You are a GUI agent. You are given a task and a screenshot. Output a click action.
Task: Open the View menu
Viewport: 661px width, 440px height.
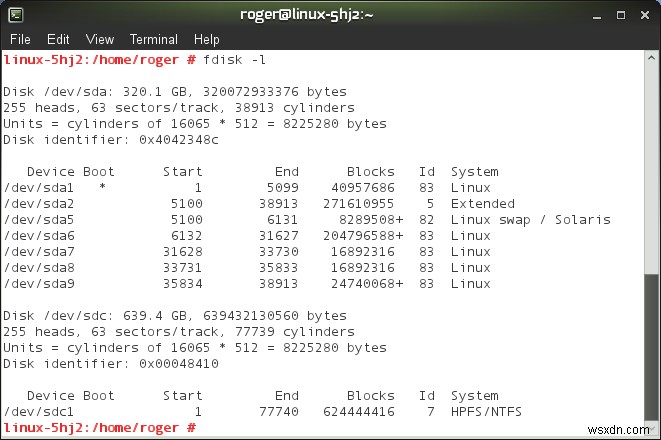100,39
